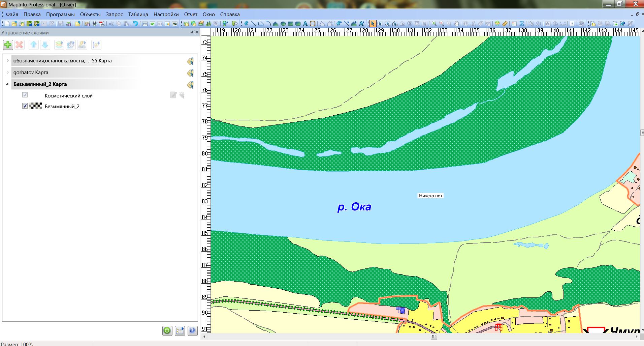This screenshot has width=644, height=346.
Task: Toggle editable icon on Косметический слой
Action: click(173, 95)
